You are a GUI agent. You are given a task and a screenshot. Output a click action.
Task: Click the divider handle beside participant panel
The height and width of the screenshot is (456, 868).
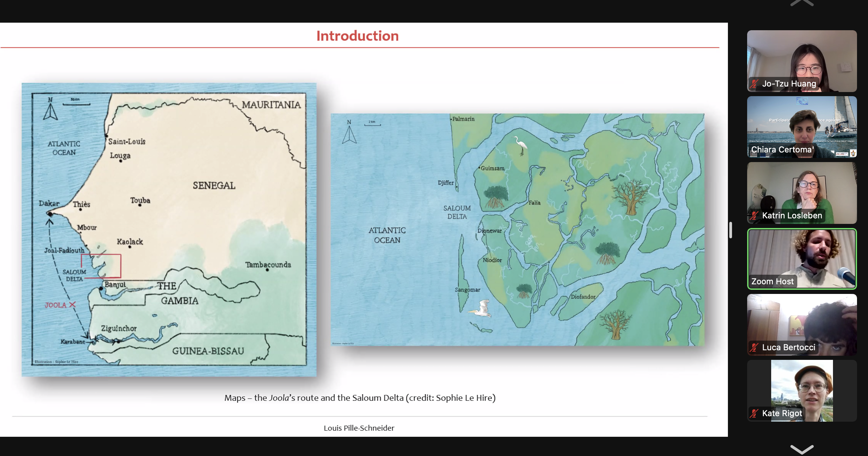tap(731, 230)
